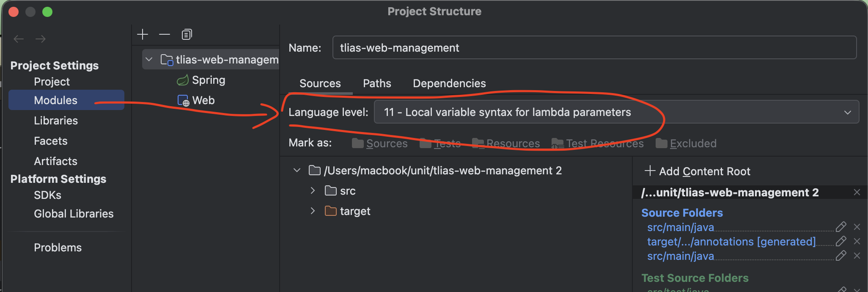The image size is (868, 292).
Task: Collapse the tlias-web-management module tree node
Action: pyautogui.click(x=149, y=60)
